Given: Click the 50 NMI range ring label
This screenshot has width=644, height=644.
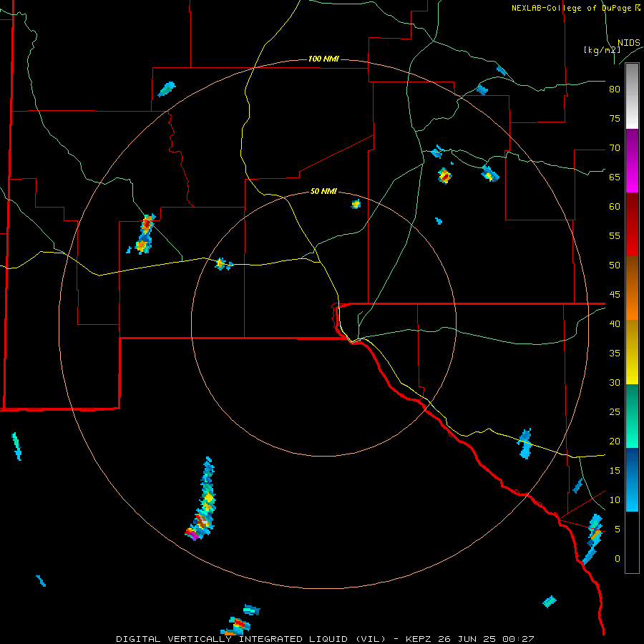Looking at the screenshot, I should [x=323, y=191].
